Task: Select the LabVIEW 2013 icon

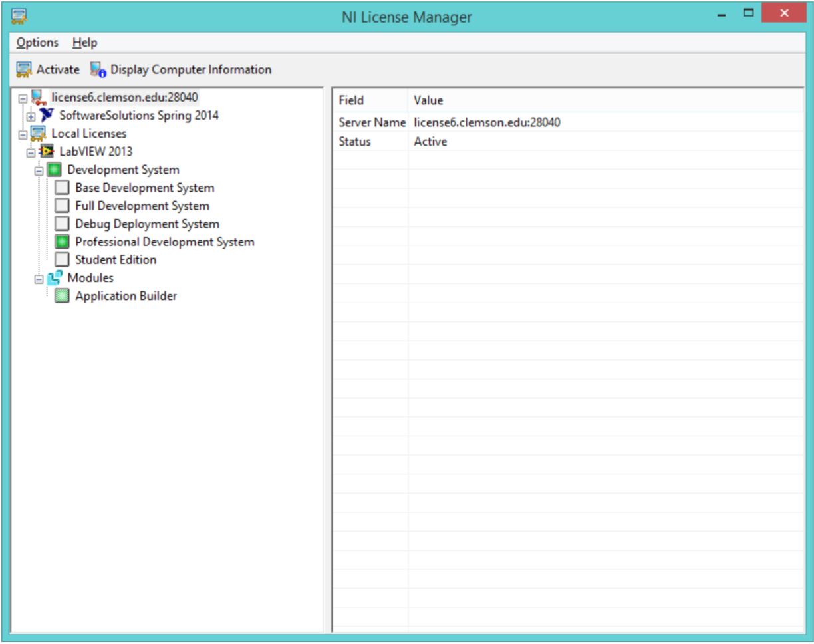Action: point(47,152)
